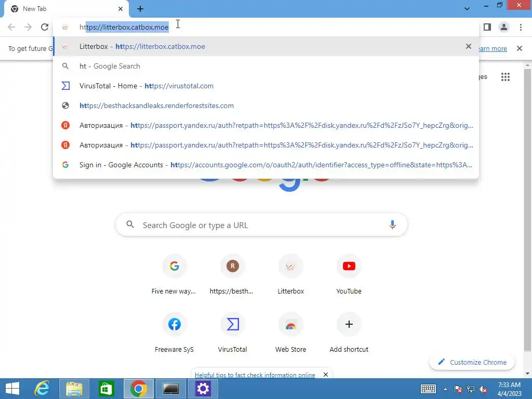The width and height of the screenshot is (532, 399).
Task: Remove the Litterbox suggestion with X
Action: 468,46
